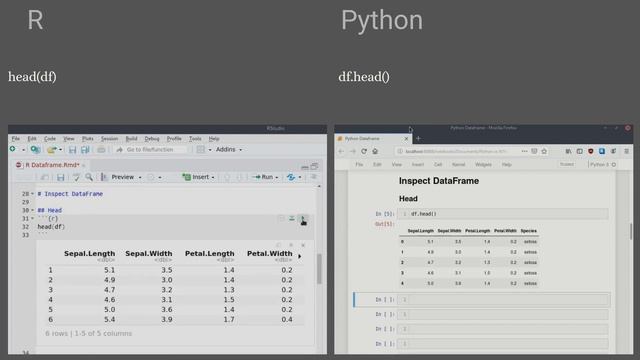Open a new Firefox tab with plus
This screenshot has width=640, height=360.
pos(418,139)
